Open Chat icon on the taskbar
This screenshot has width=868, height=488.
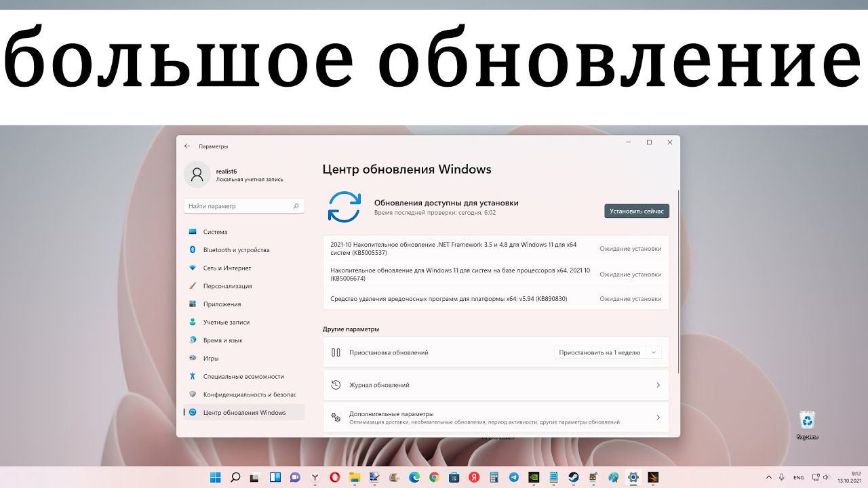[295, 477]
